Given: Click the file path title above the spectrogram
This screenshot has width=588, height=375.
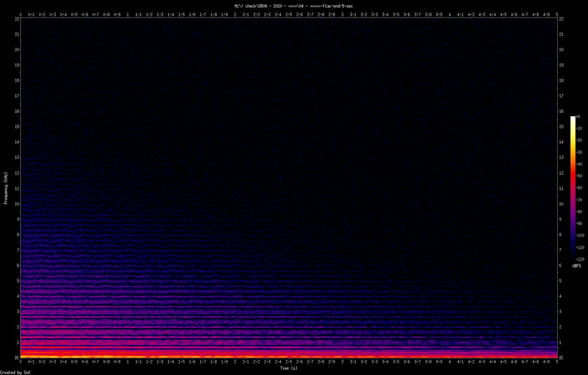Looking at the screenshot, I should pyautogui.click(x=293, y=6).
